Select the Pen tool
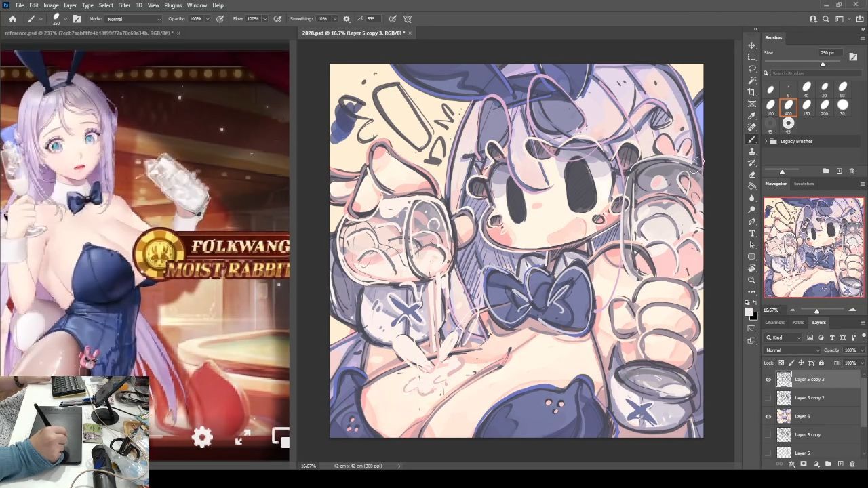Screen dimensions: 868x488 click(x=752, y=222)
